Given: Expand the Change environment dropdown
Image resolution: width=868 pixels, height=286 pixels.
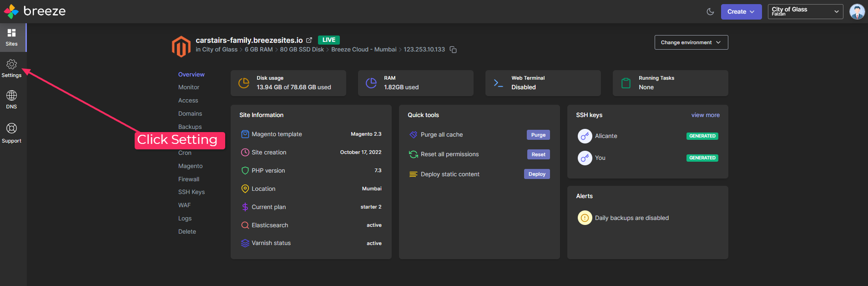Looking at the screenshot, I should pos(691,42).
